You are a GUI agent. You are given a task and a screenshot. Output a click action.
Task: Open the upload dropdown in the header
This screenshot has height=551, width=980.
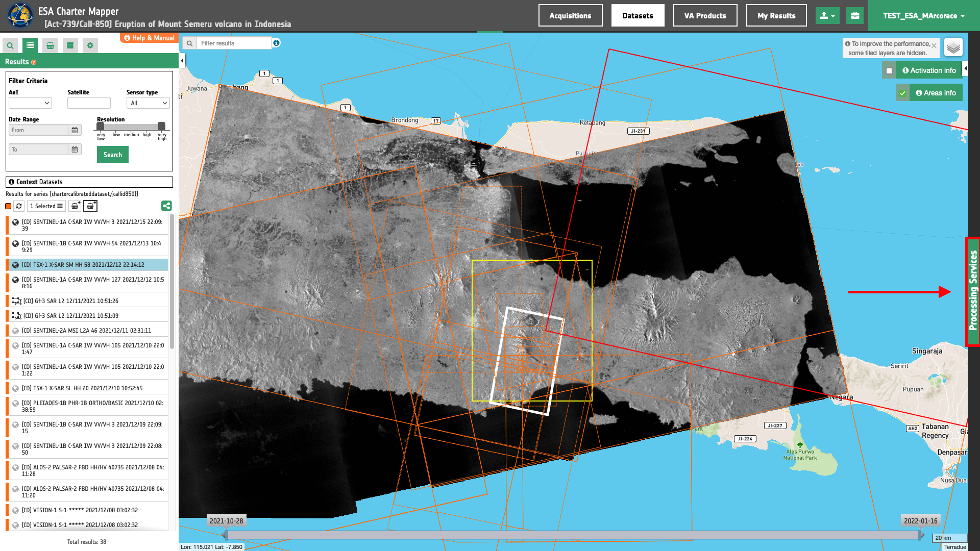tap(827, 16)
